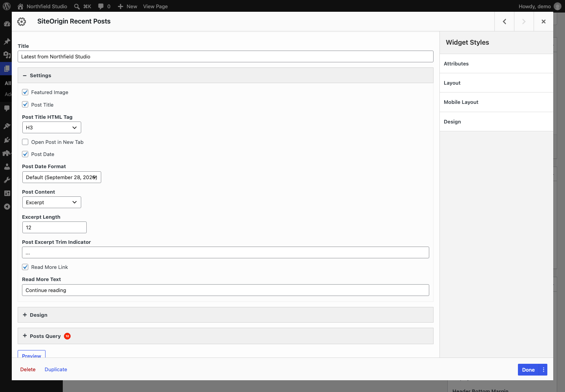The height and width of the screenshot is (392, 565).
Task: Open Tools via the wrench sidebar icon
Action: point(7,180)
